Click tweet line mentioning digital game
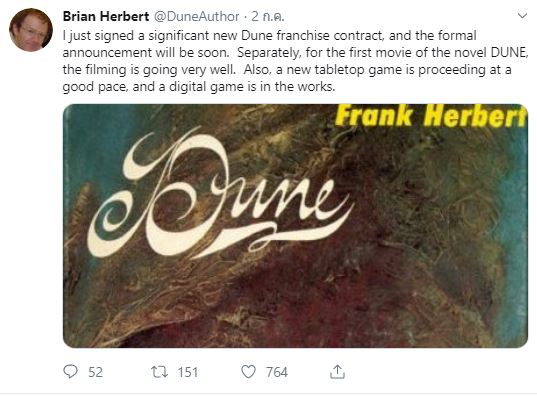 click(199, 87)
